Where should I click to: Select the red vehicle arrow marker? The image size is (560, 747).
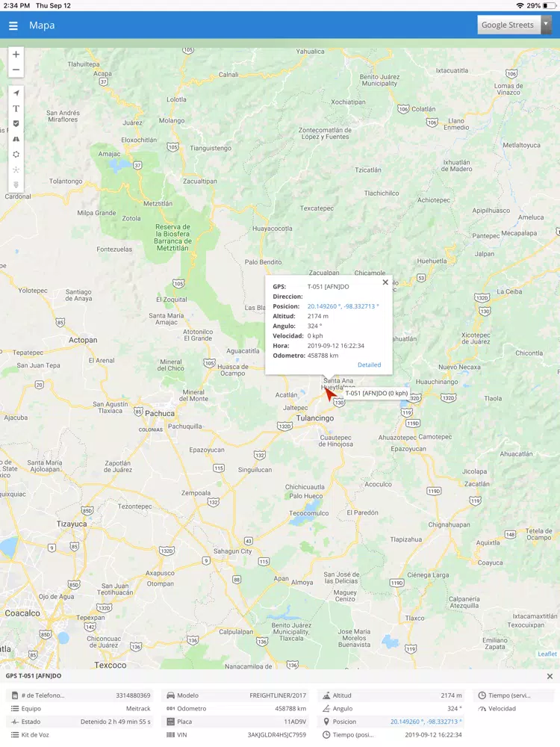point(329,394)
